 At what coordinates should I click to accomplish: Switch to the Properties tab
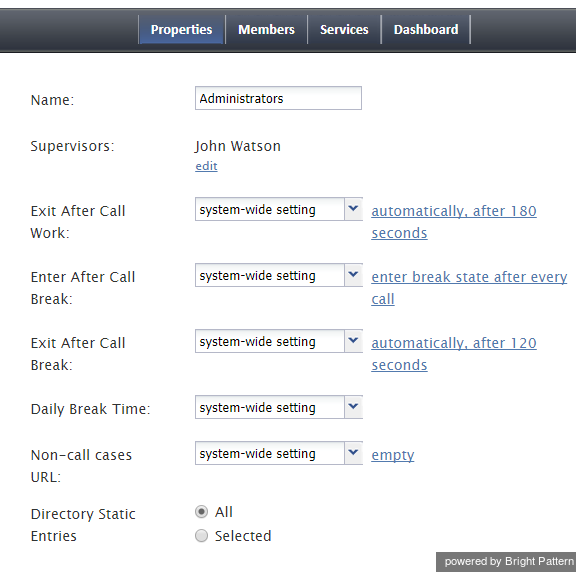[x=181, y=29]
